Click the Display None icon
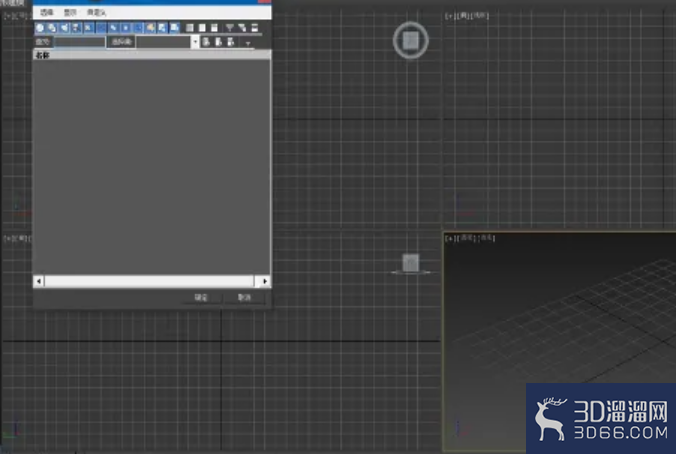 202,28
